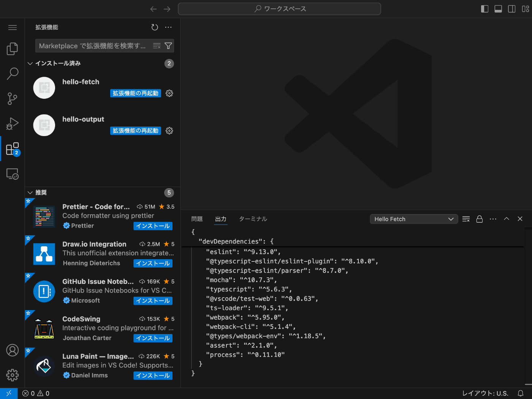This screenshot has height=399, width=532.
Task: Clear the extension search results
Action: [x=157, y=46]
